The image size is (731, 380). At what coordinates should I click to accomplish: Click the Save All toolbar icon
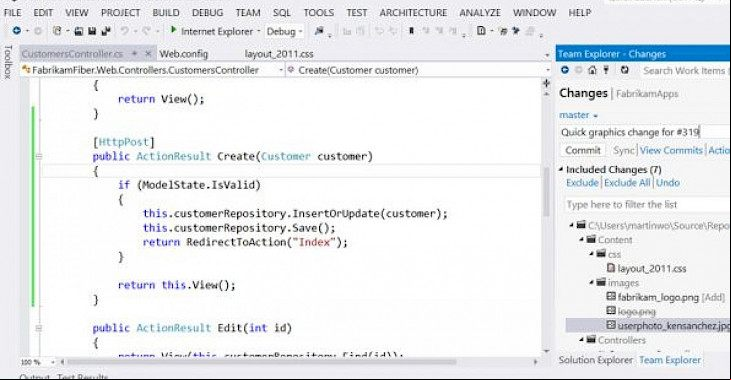pos(106,31)
